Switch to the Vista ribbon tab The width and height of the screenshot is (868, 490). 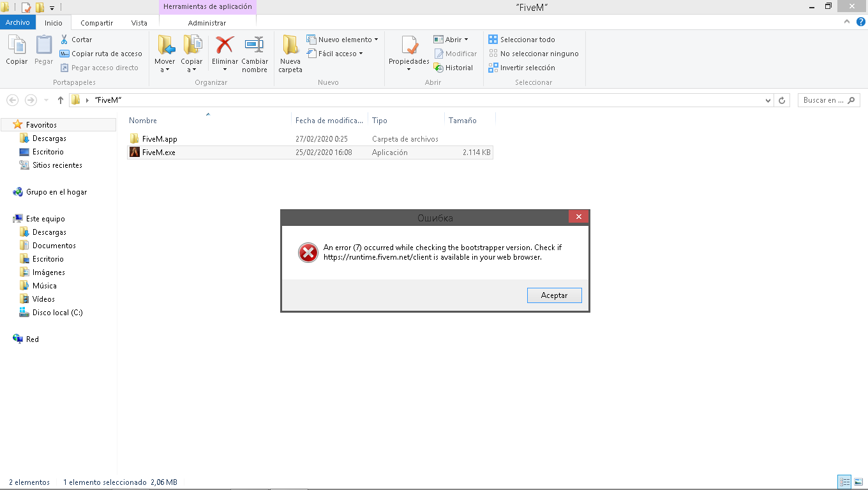[139, 22]
